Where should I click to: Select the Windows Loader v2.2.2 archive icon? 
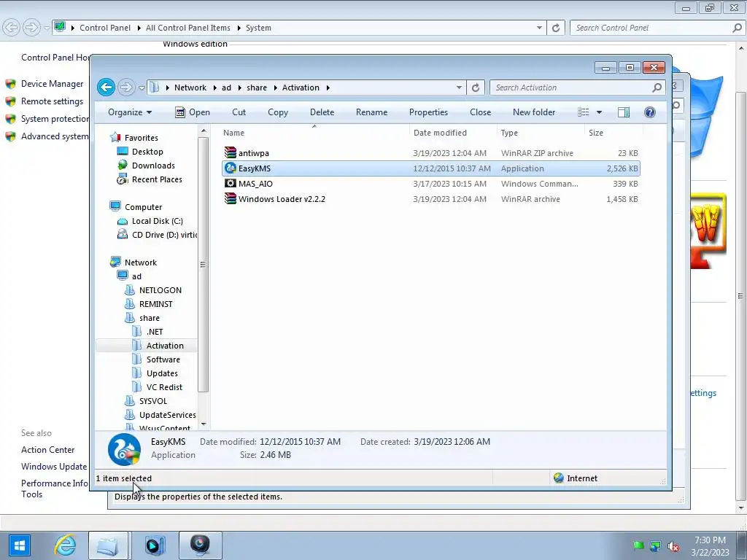231,198
